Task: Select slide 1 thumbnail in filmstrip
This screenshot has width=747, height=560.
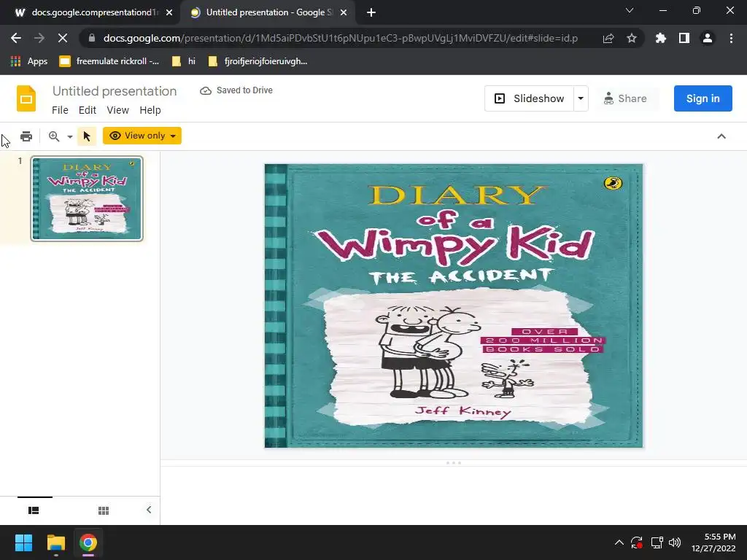Action: [87, 198]
